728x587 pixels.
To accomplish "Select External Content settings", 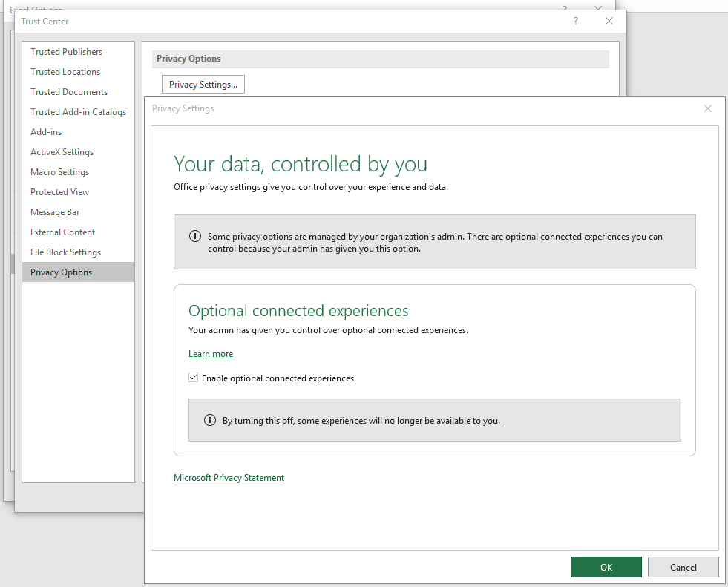I will tap(62, 232).
